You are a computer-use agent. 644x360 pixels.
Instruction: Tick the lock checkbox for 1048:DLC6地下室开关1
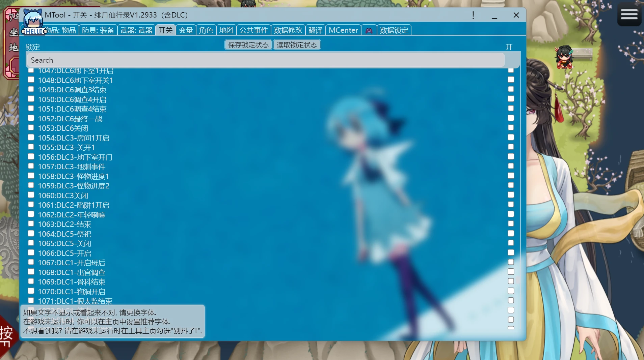point(31,80)
